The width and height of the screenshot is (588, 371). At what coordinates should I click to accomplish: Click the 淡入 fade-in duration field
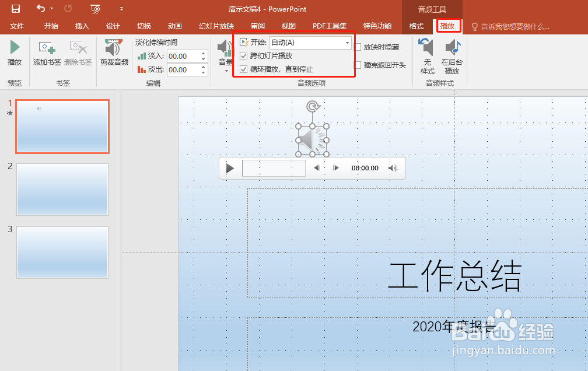click(184, 56)
